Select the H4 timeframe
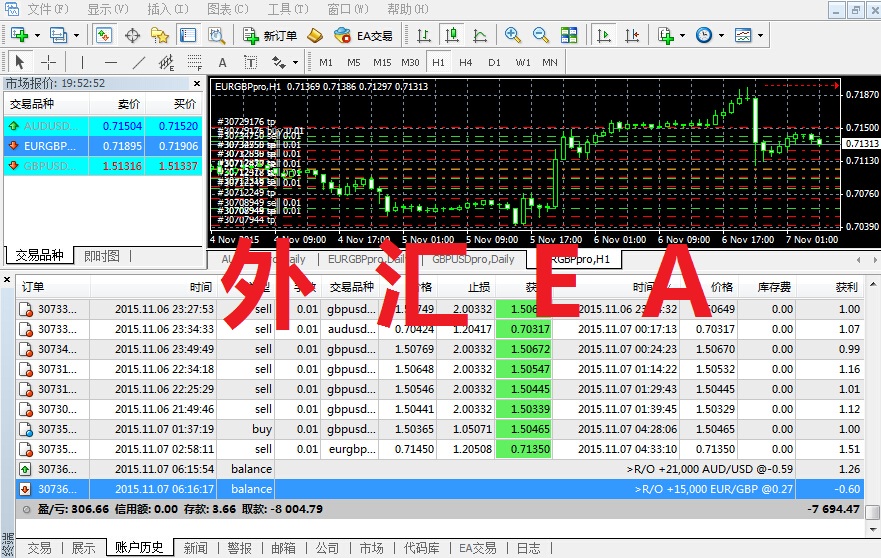 tap(465, 62)
